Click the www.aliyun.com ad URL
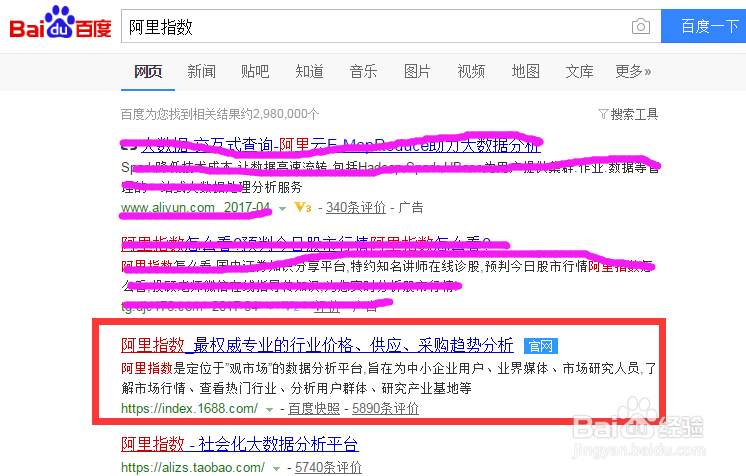The height and width of the screenshot is (476, 746). pyautogui.click(x=168, y=208)
